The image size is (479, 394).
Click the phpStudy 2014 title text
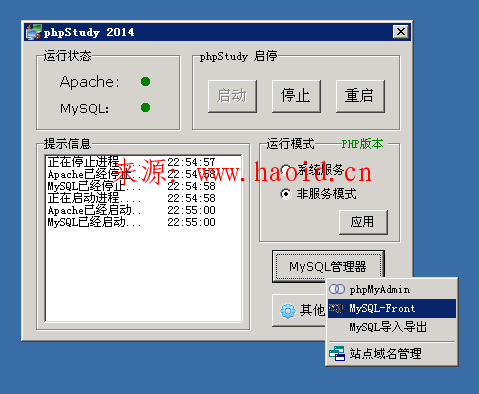(x=89, y=32)
